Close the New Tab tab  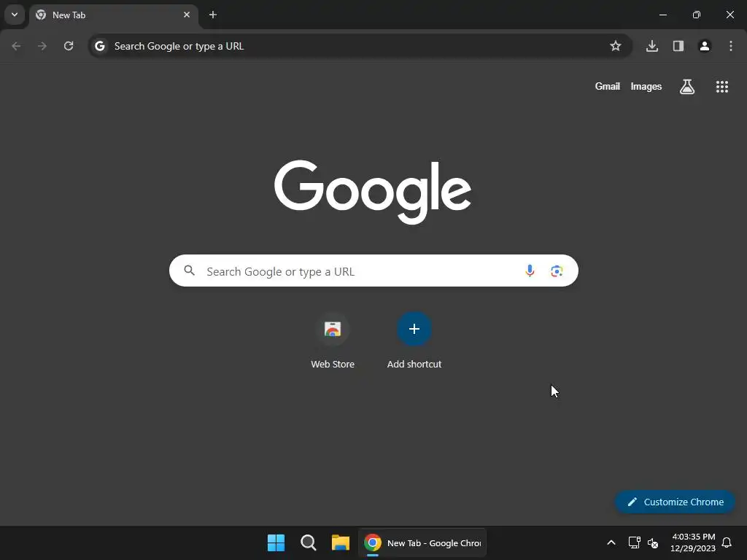click(x=187, y=15)
